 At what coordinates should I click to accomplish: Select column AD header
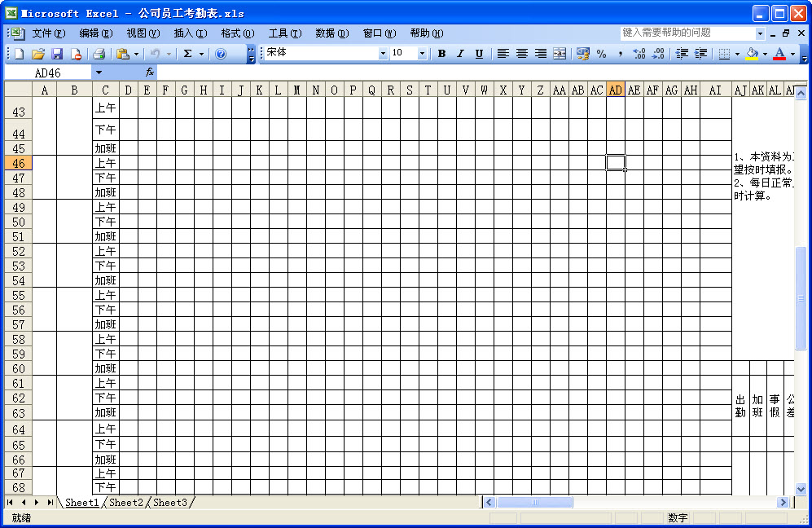pyautogui.click(x=615, y=90)
